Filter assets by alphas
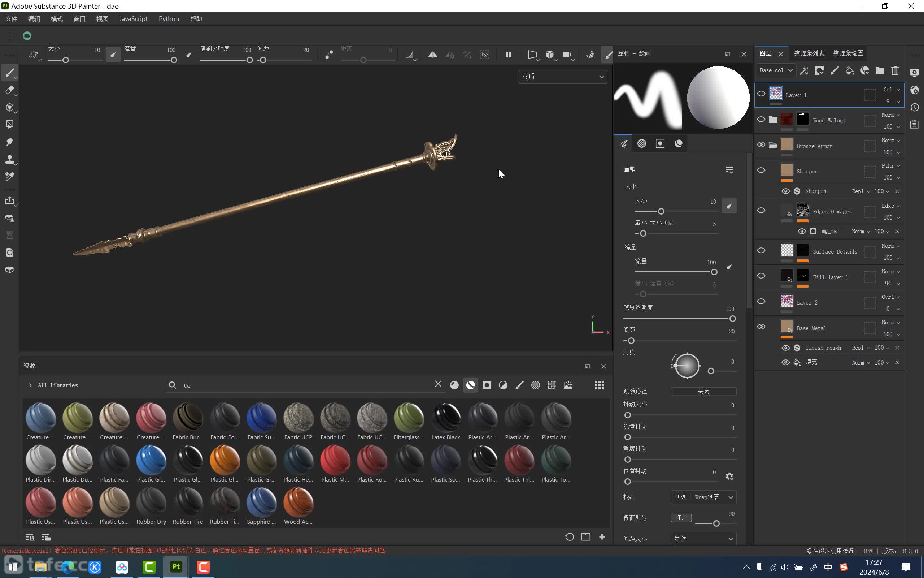 click(536, 385)
